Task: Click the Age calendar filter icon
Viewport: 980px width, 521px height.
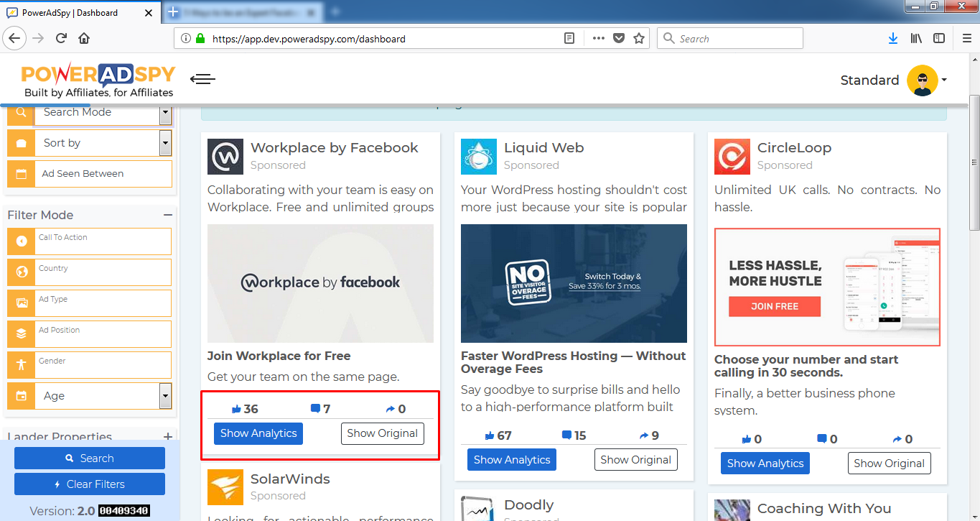Action: 22,396
